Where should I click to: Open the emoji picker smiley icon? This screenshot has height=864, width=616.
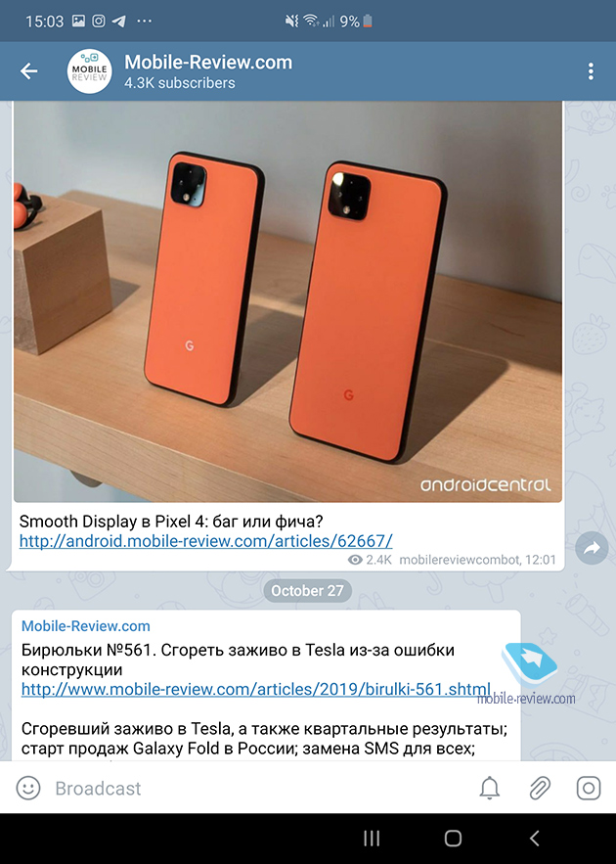[28, 788]
